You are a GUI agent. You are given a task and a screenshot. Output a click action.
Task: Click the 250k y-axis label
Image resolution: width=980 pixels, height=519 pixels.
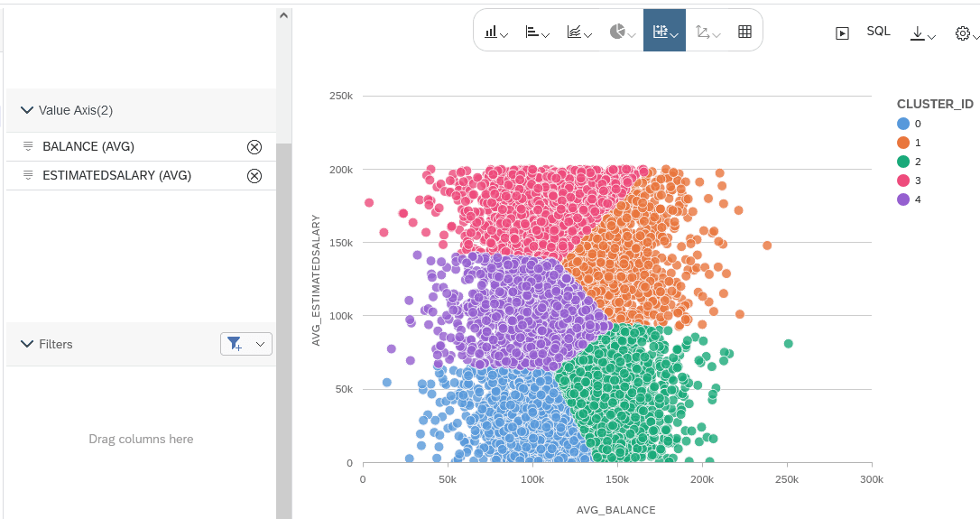(x=340, y=96)
